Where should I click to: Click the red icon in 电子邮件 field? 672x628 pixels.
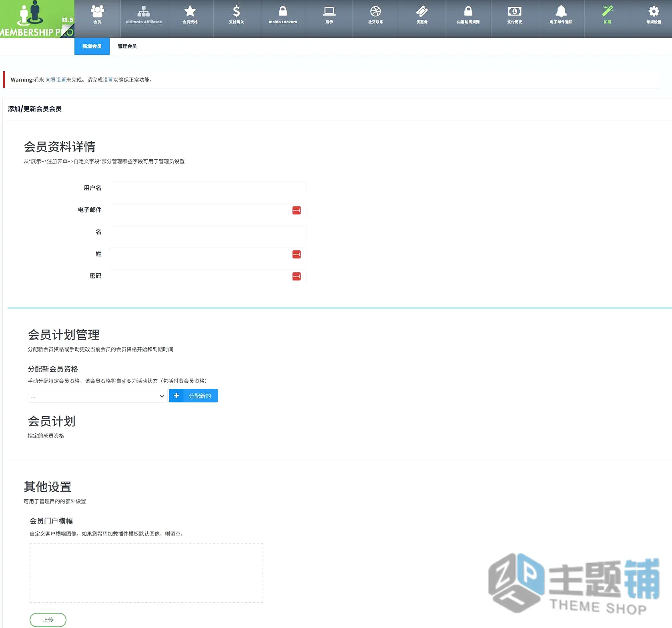click(x=297, y=210)
